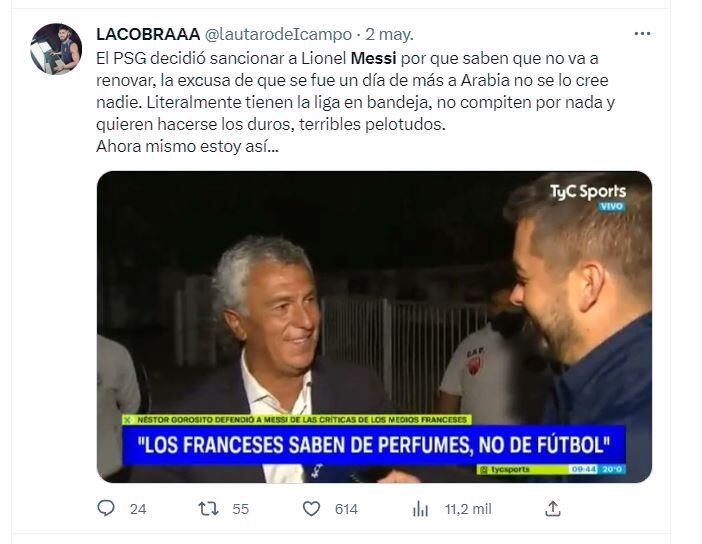
Task: Open LACOBRAAA profile avatar picture
Action: point(56,49)
